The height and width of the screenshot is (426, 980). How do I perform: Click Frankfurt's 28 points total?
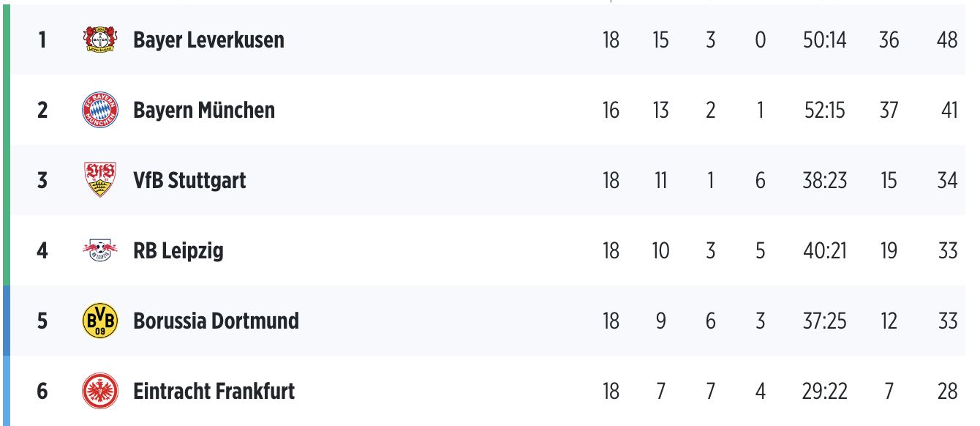946,391
